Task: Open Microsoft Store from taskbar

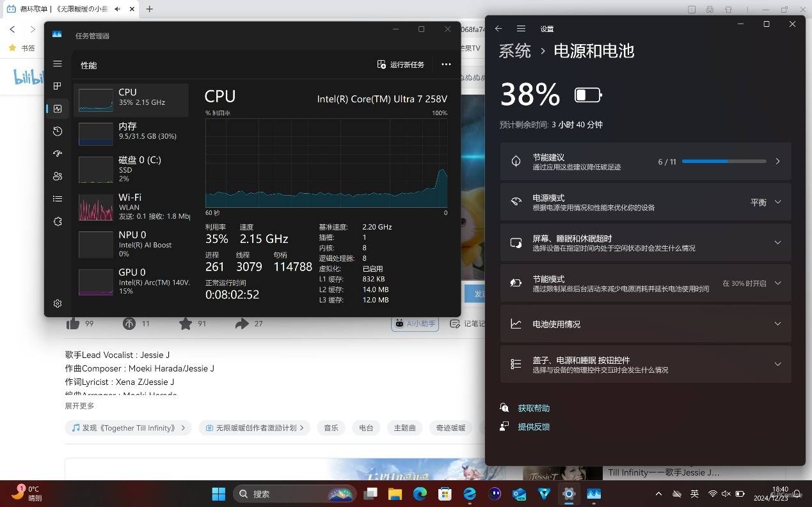Action: pyautogui.click(x=445, y=494)
